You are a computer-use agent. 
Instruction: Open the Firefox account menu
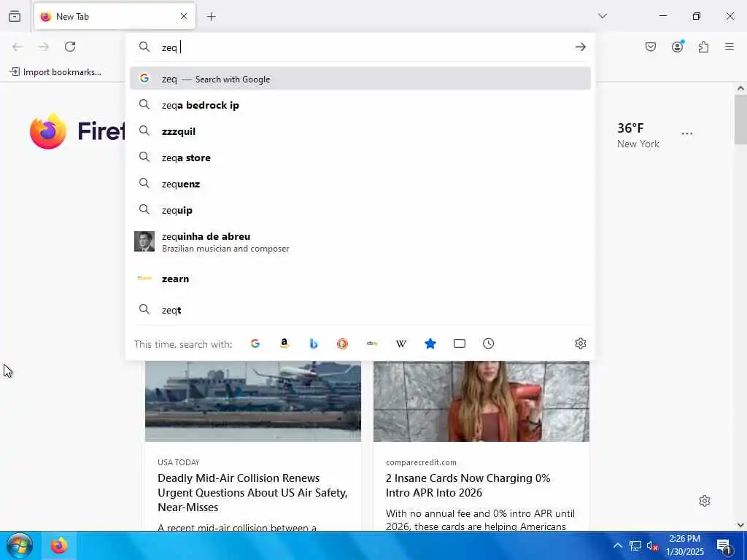coord(677,47)
